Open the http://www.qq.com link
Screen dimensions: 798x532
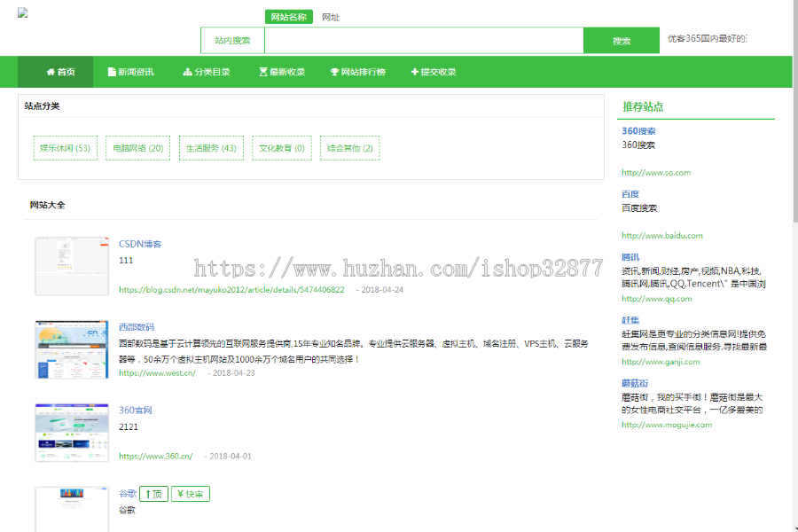point(656,299)
